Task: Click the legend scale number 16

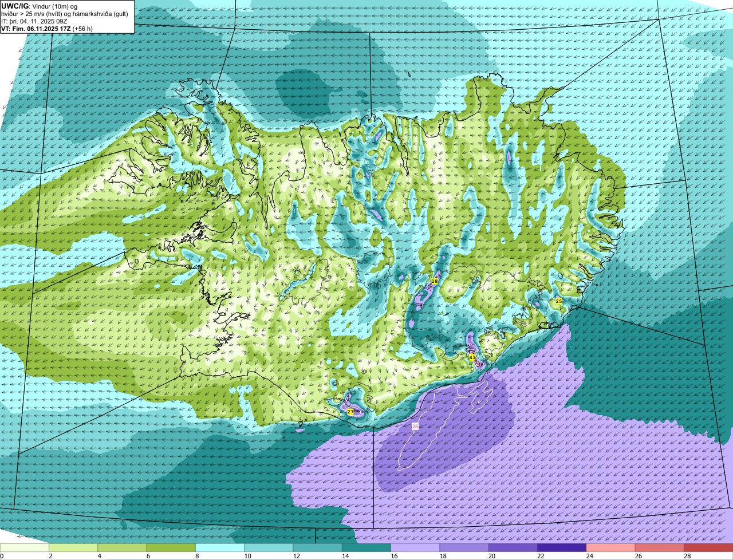Action: [x=393, y=556]
